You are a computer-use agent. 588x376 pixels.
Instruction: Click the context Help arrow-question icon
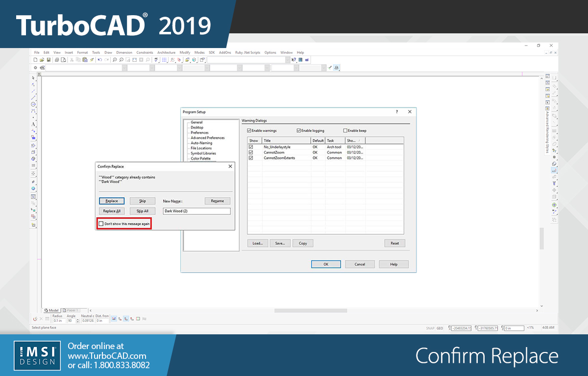click(294, 60)
